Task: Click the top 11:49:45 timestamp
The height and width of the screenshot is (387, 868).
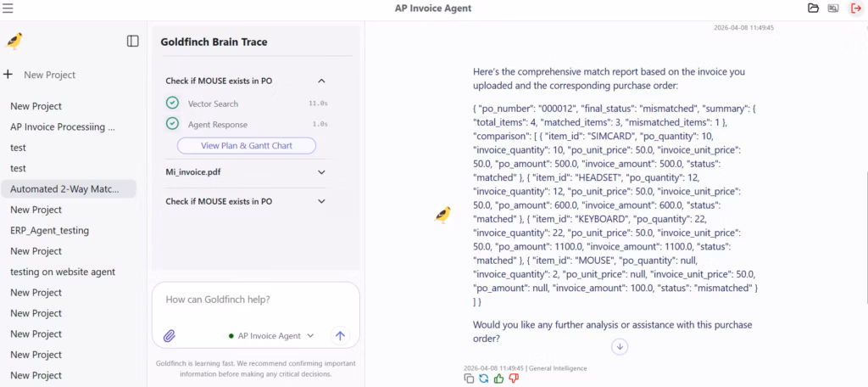Action: (743, 27)
